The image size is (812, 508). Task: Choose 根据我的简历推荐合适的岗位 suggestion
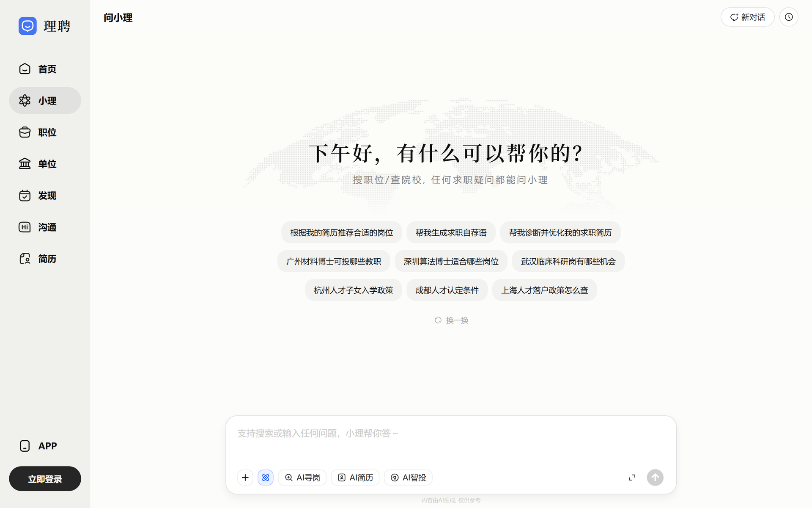341,232
